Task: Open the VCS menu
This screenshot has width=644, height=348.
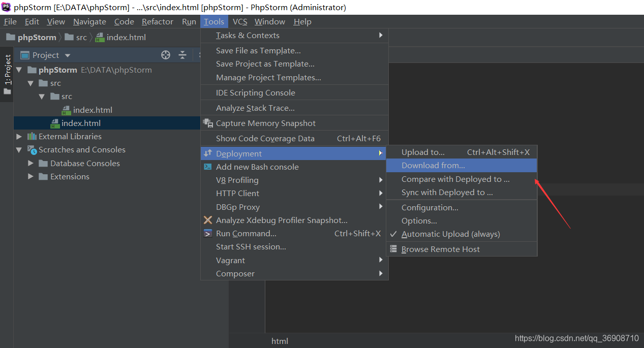Action: point(239,21)
